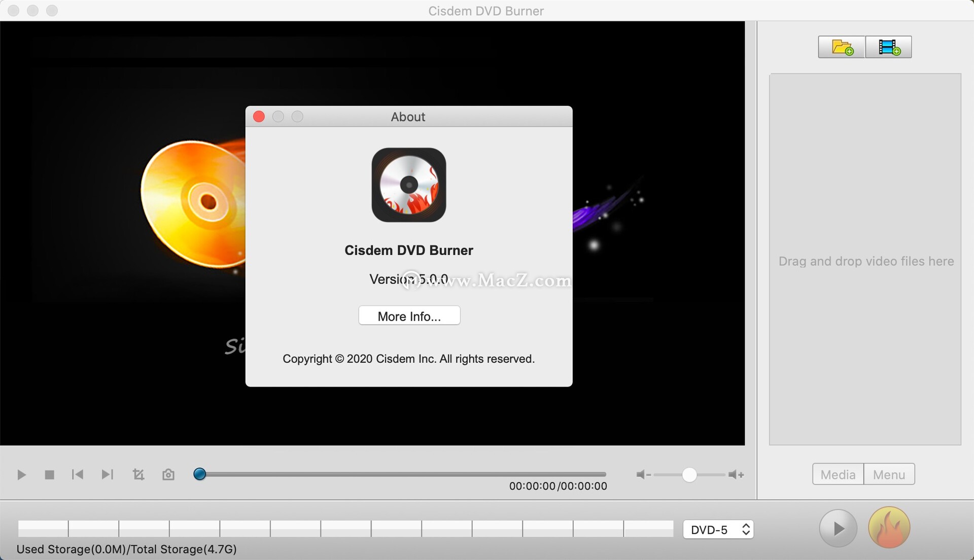Image resolution: width=974 pixels, height=560 pixels.
Task: Click the first storage timeline segment
Action: 43,528
